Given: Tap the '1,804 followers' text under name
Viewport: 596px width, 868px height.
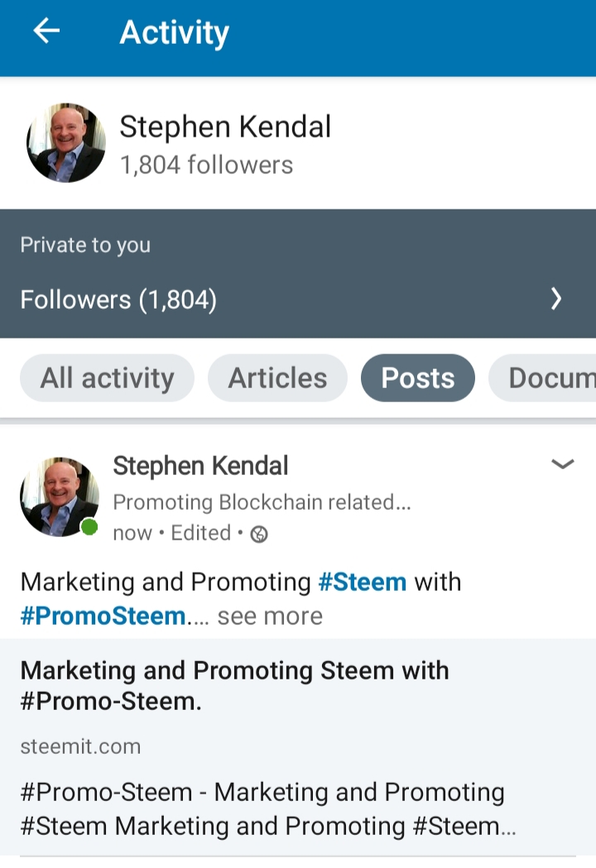Looking at the screenshot, I should coord(206,165).
